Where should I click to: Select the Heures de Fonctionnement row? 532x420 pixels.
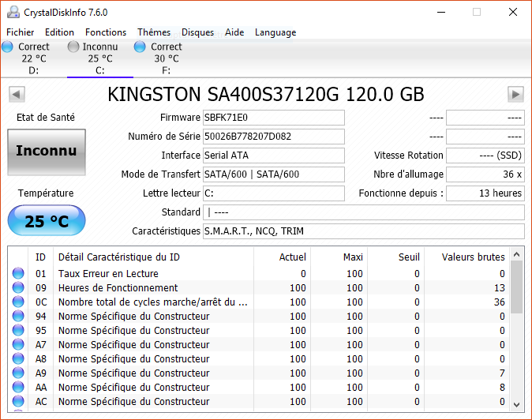click(x=259, y=287)
